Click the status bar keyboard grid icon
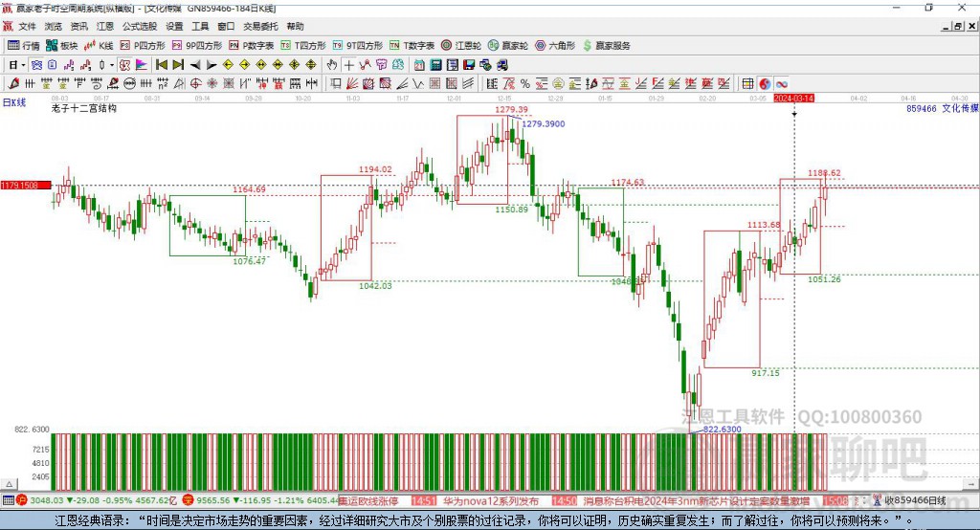The image size is (980, 530). pyautogui.click(x=8, y=500)
